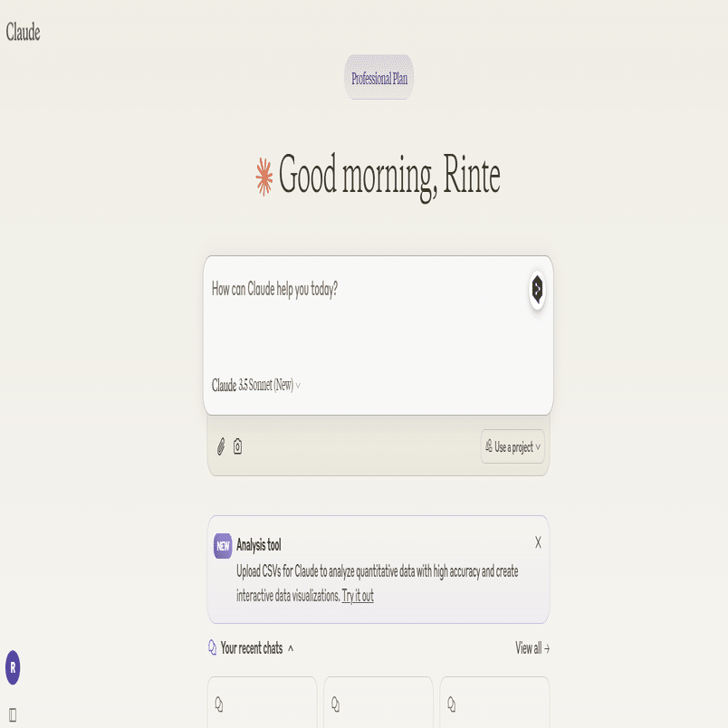Open the third recent chat card
Viewport: 728px width, 728px height.
pyautogui.click(x=494, y=702)
